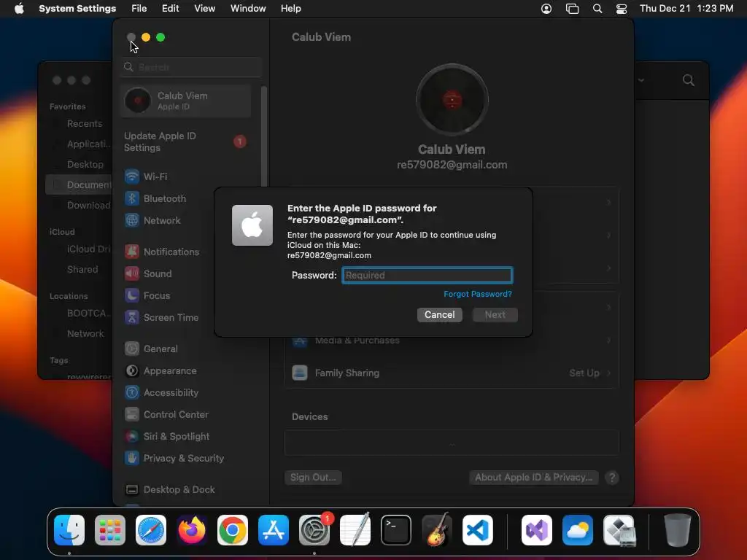Screen dimensions: 747x560
Task: Open the Edit menu
Action: (170, 9)
